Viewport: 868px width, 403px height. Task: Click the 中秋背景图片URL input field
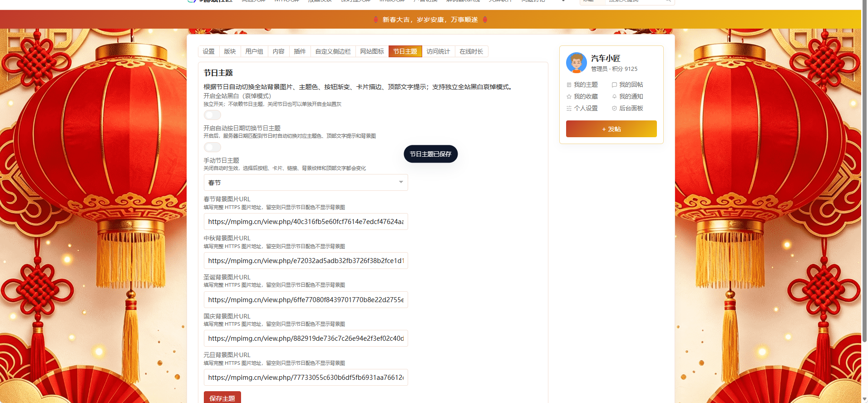pos(306,261)
